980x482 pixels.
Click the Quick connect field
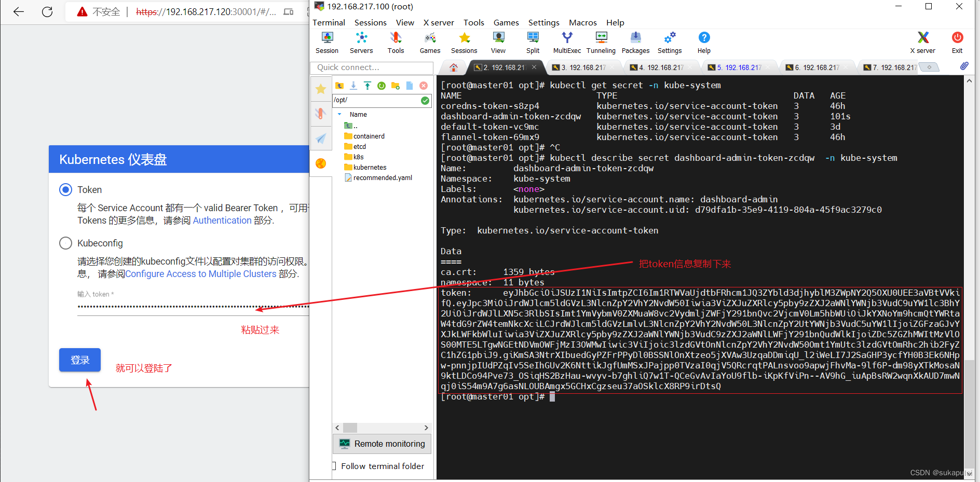point(372,67)
